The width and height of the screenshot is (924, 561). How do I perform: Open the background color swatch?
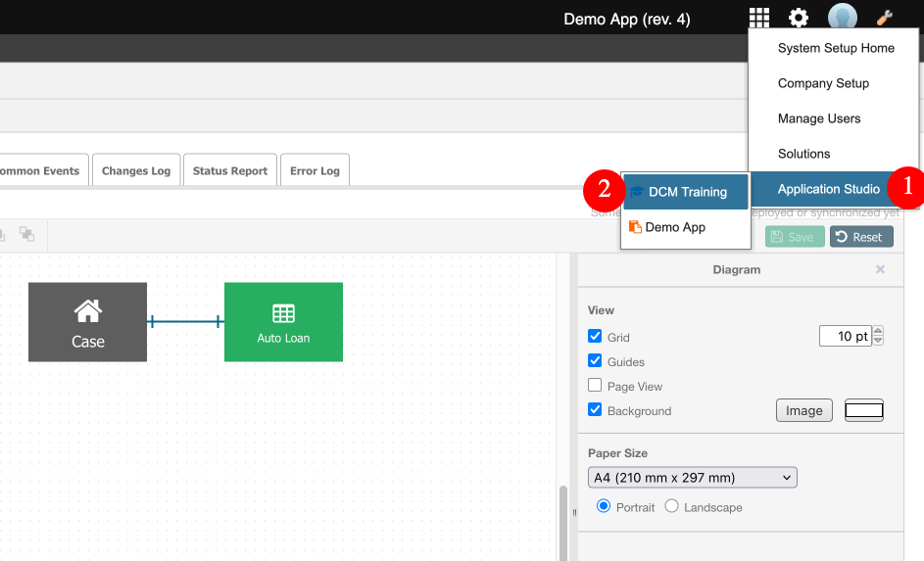pos(864,410)
